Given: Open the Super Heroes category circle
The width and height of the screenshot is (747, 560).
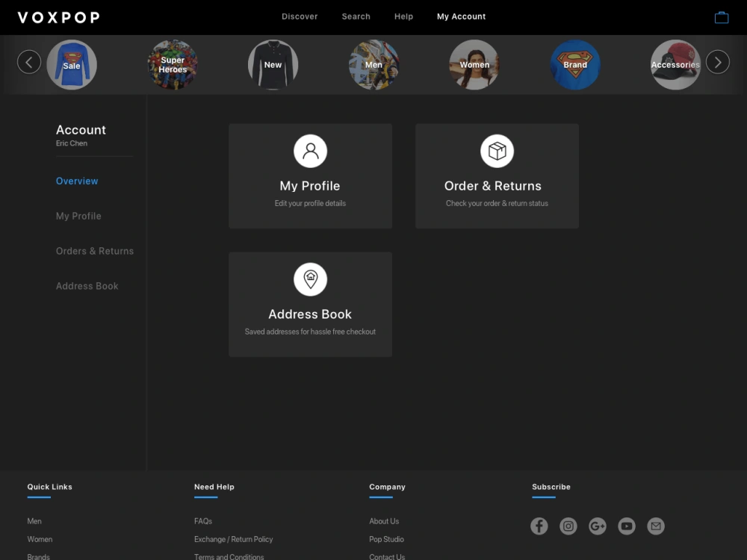Looking at the screenshot, I should [x=173, y=65].
